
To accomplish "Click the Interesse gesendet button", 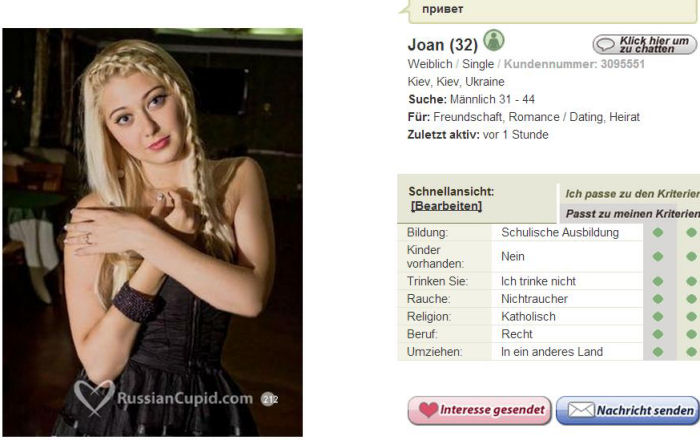I will coord(479,410).
